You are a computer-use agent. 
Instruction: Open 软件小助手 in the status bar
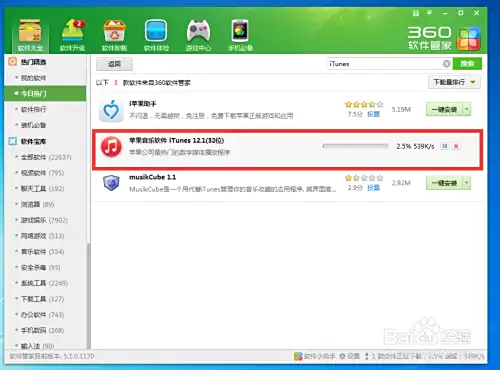(315, 356)
